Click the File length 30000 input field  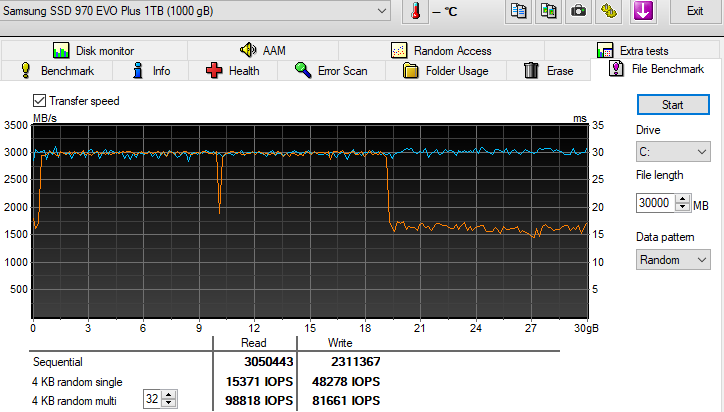(655, 203)
